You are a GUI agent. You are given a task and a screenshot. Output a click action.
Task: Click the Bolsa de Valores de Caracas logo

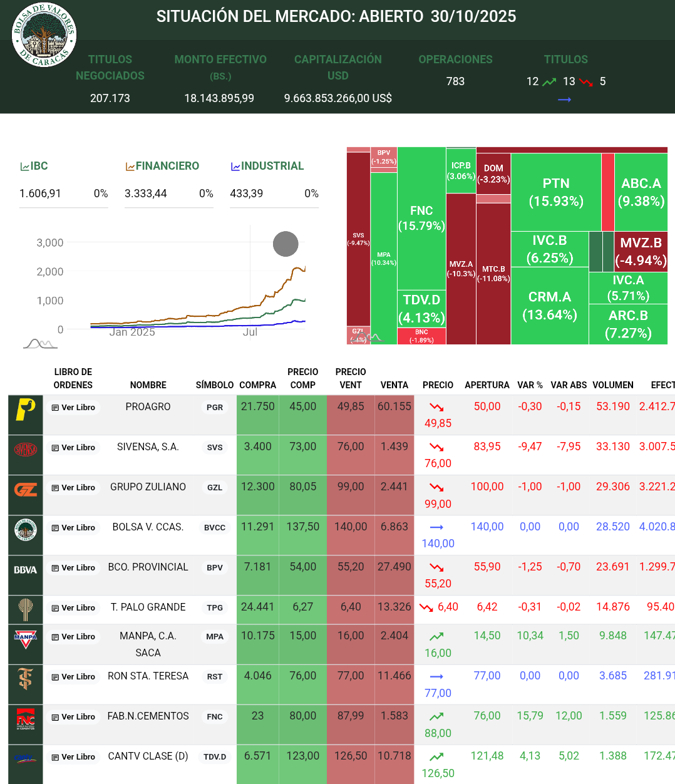(x=44, y=35)
